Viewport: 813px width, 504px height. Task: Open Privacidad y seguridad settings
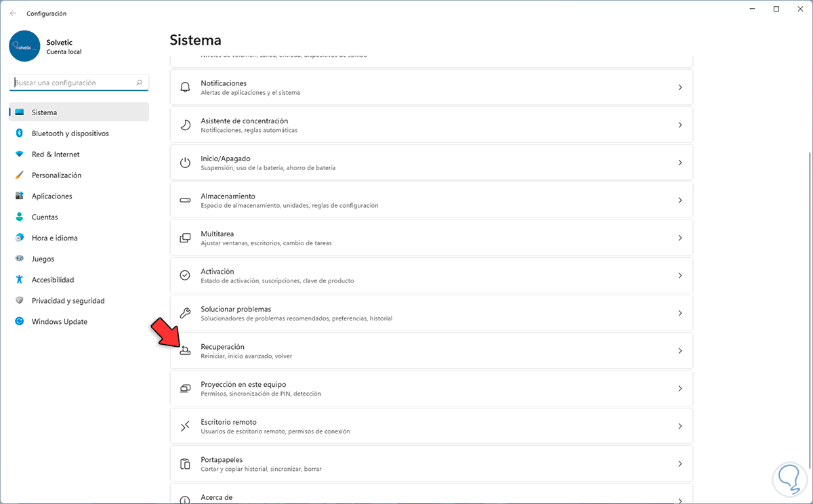[x=68, y=301]
